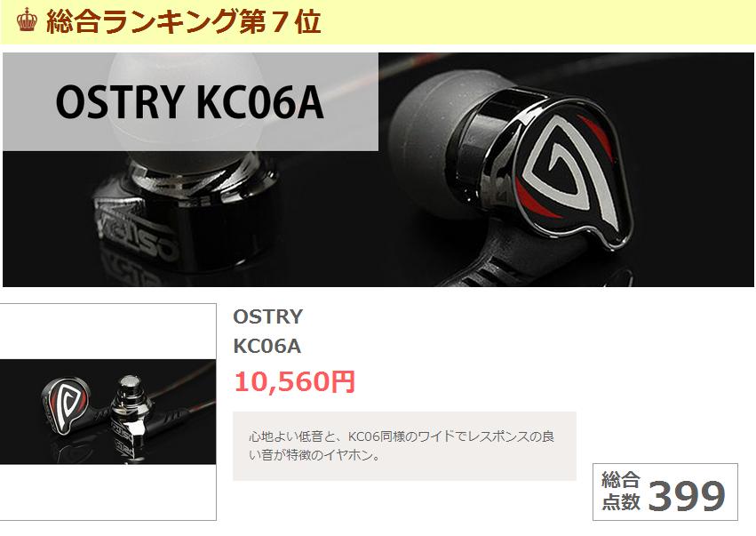The height and width of the screenshot is (536, 756).
Task: Click the yellow ranking header bar
Action: 378,21
